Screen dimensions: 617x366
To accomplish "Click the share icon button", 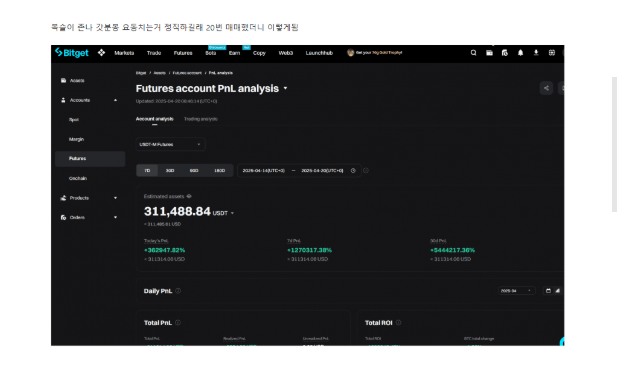I will pyautogui.click(x=546, y=88).
